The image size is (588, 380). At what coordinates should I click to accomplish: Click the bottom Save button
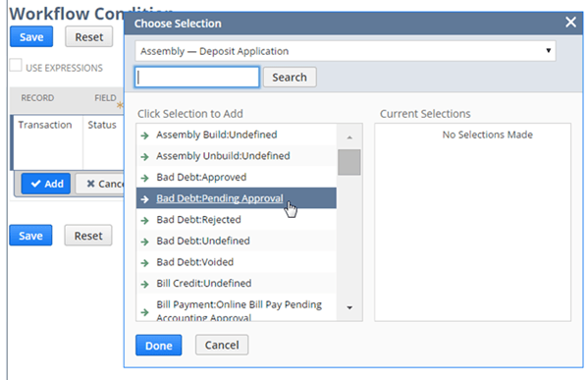click(30, 236)
